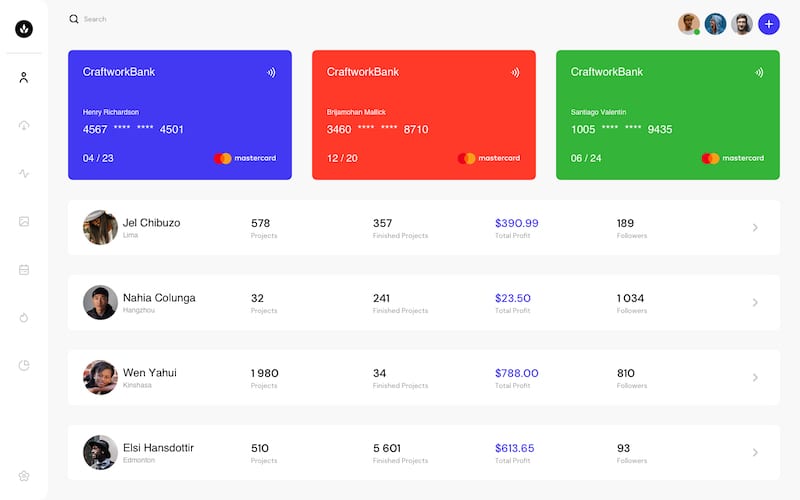Select the blue Henry Richardson card

(x=180, y=115)
